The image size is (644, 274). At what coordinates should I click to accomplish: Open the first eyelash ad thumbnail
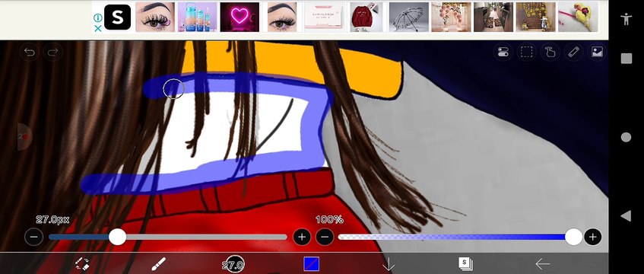coord(155,17)
